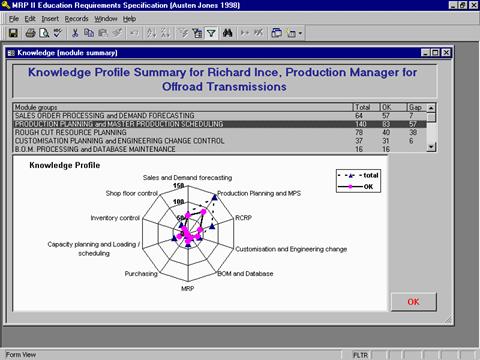Click the Copy toolbar icon
The image size is (480, 360).
[89, 33]
